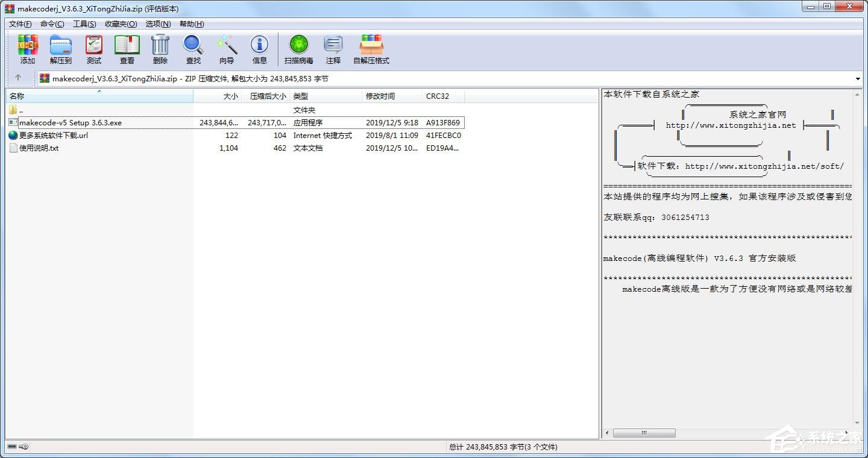Run the virus scan (扫描病毒) icon
Image resolution: width=868 pixels, height=458 pixels.
point(298,45)
